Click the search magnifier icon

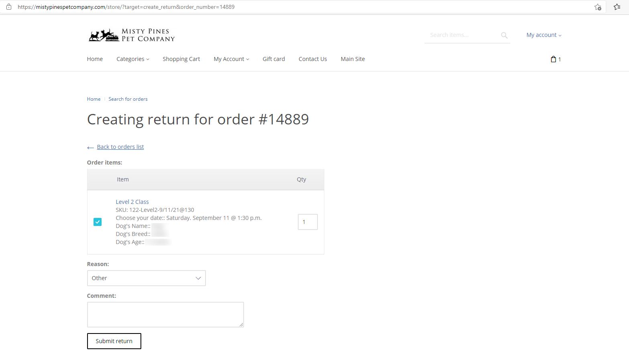[x=504, y=35]
